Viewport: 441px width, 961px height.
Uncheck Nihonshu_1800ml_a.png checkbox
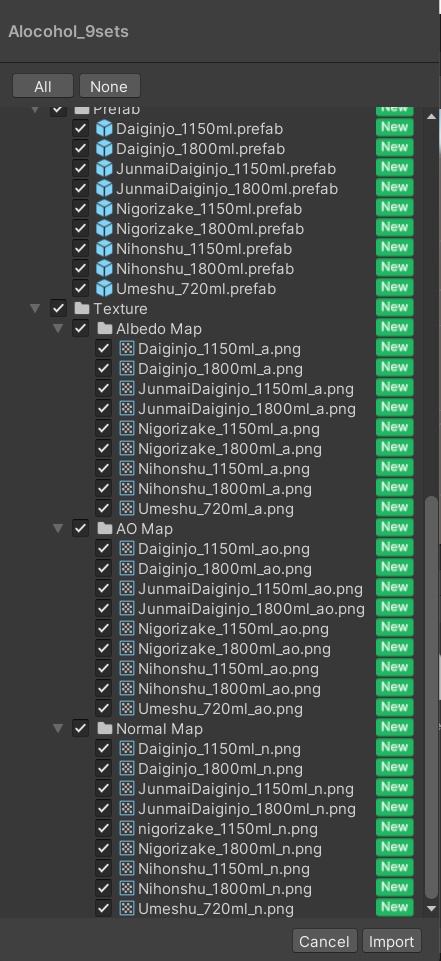coord(103,488)
